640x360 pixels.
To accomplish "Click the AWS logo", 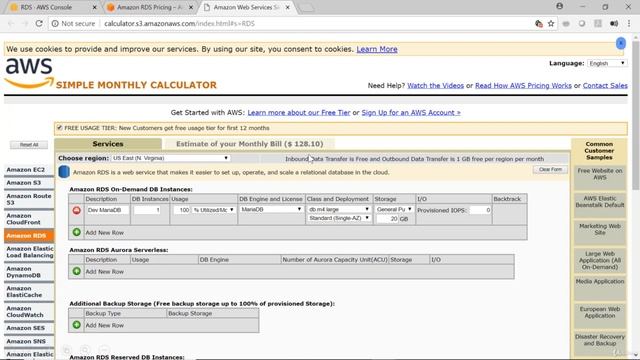I will (29, 73).
